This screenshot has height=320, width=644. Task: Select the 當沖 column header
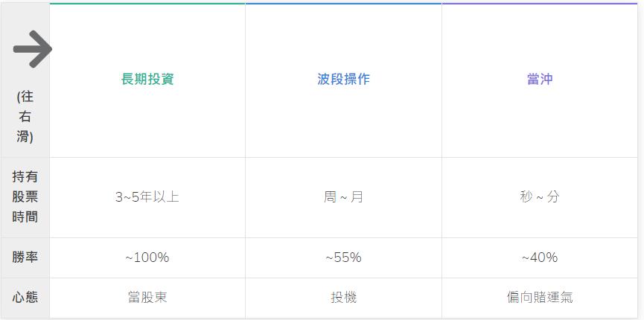(540, 79)
